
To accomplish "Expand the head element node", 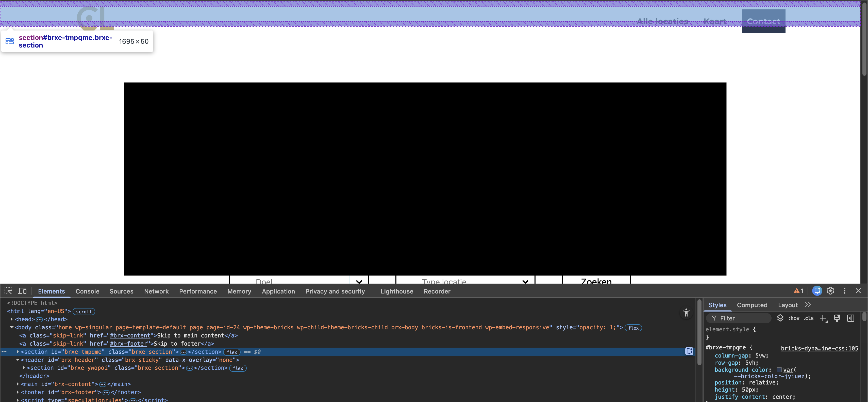I will [12, 319].
